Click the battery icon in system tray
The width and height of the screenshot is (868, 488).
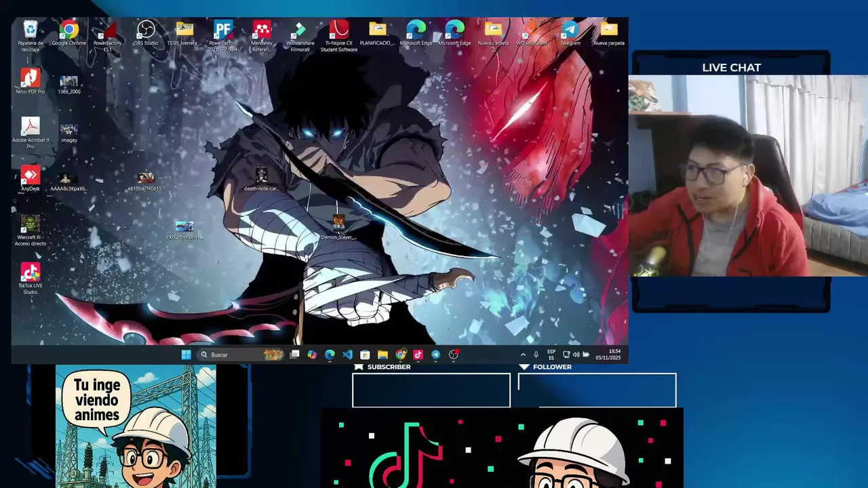pyautogui.click(x=586, y=354)
